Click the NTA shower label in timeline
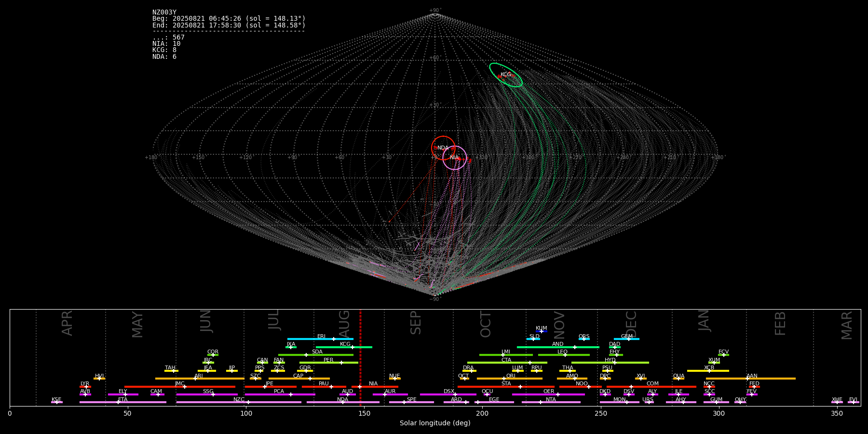 (x=551, y=400)
